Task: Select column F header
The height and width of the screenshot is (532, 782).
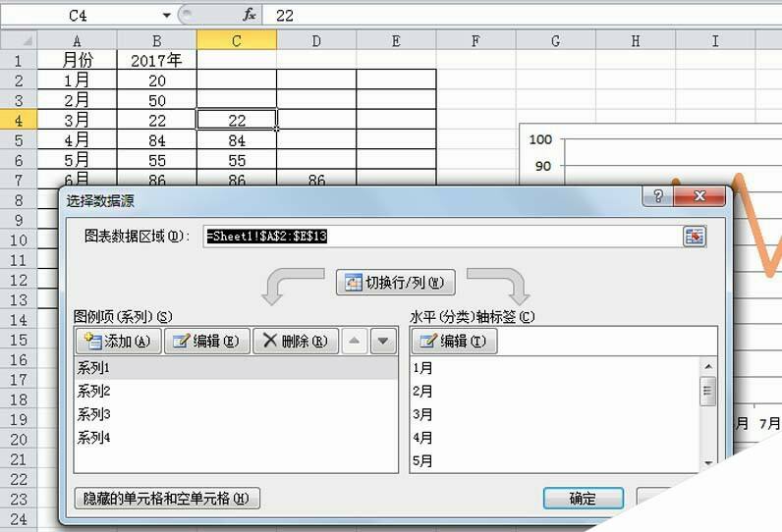Action: point(475,41)
